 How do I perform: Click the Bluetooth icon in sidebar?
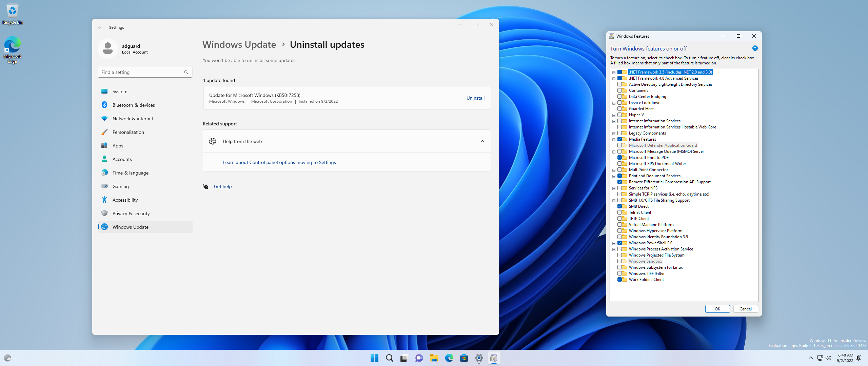click(104, 105)
